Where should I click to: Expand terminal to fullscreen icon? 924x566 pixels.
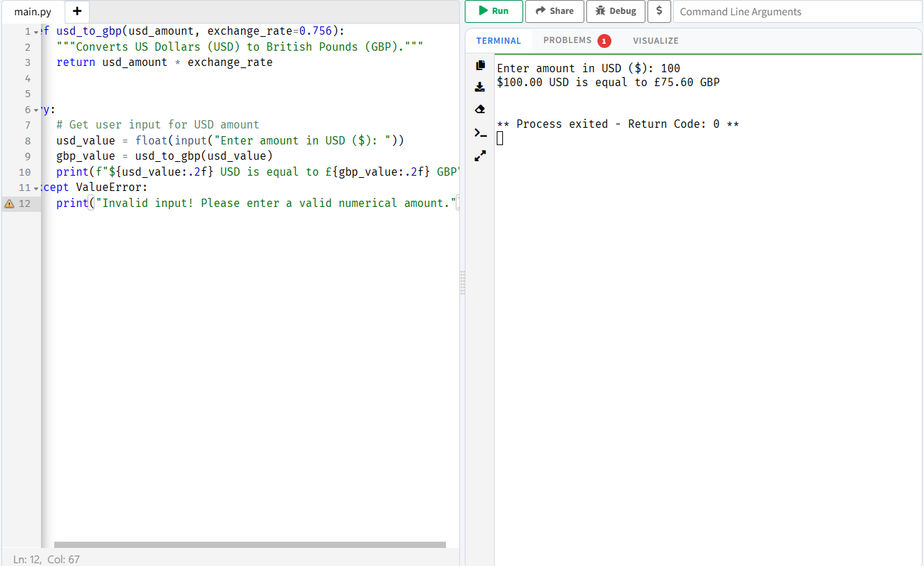click(x=480, y=156)
